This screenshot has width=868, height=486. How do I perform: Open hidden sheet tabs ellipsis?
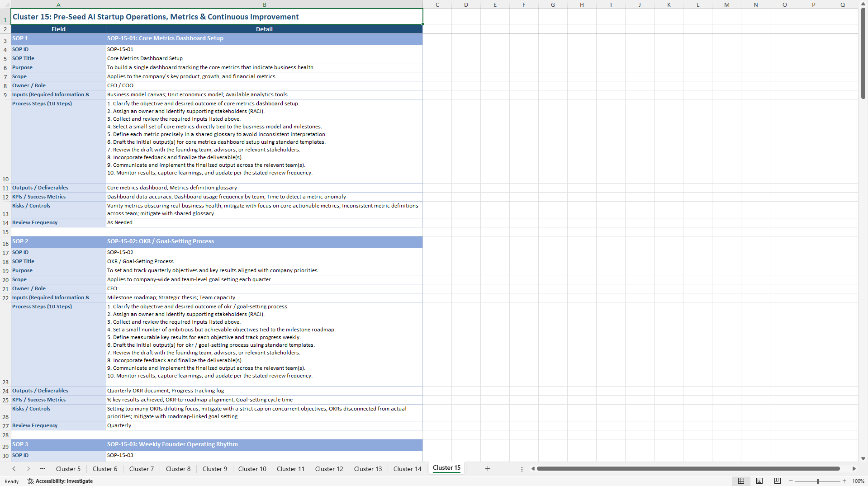tap(43, 469)
